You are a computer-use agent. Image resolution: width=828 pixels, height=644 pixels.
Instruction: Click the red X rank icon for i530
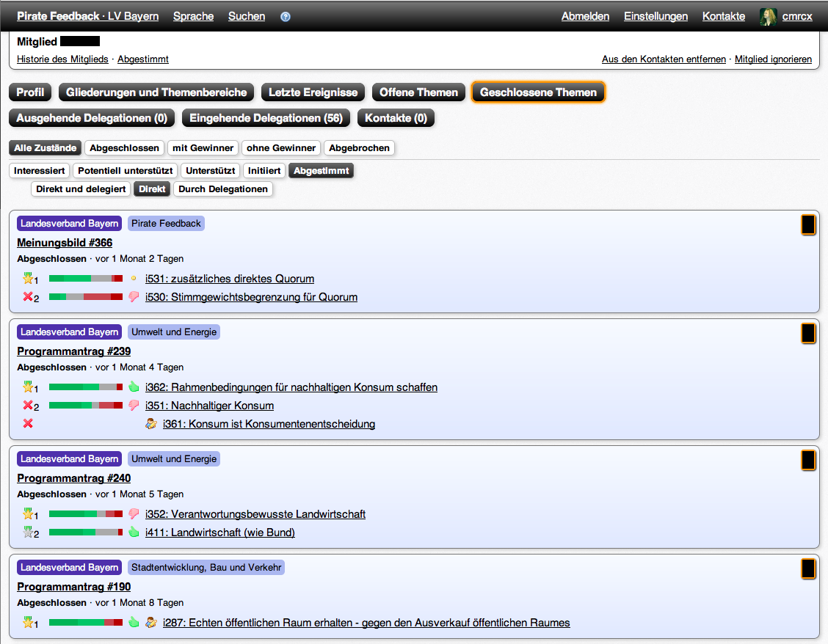click(x=29, y=297)
